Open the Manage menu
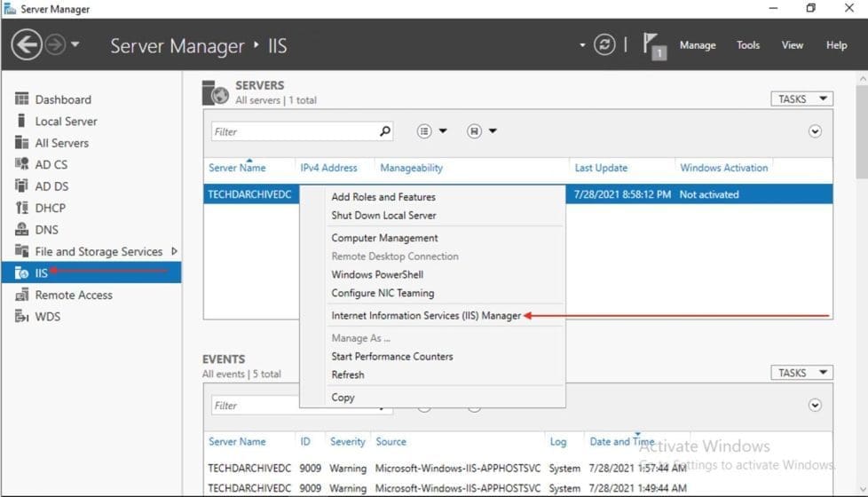This screenshot has height=497, width=868. [x=697, y=45]
